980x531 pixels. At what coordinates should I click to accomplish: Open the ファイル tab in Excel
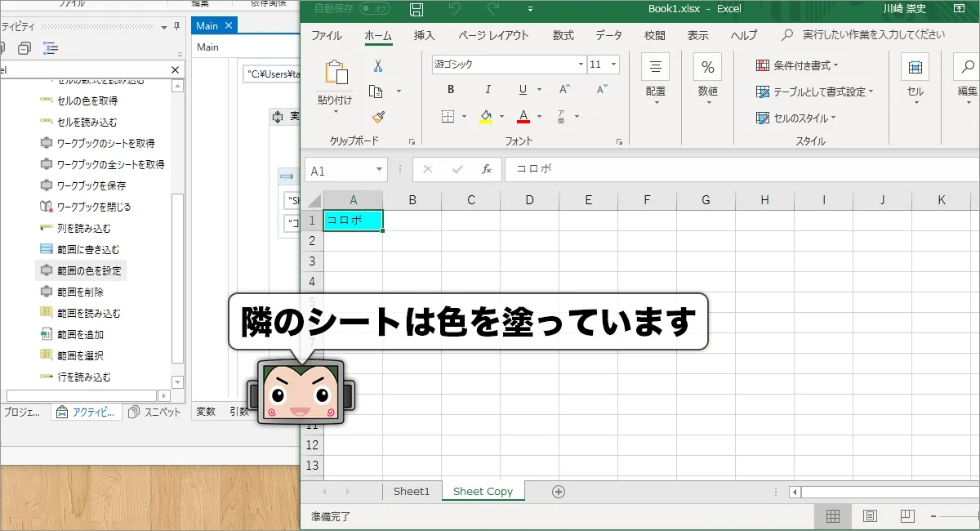[x=327, y=35]
